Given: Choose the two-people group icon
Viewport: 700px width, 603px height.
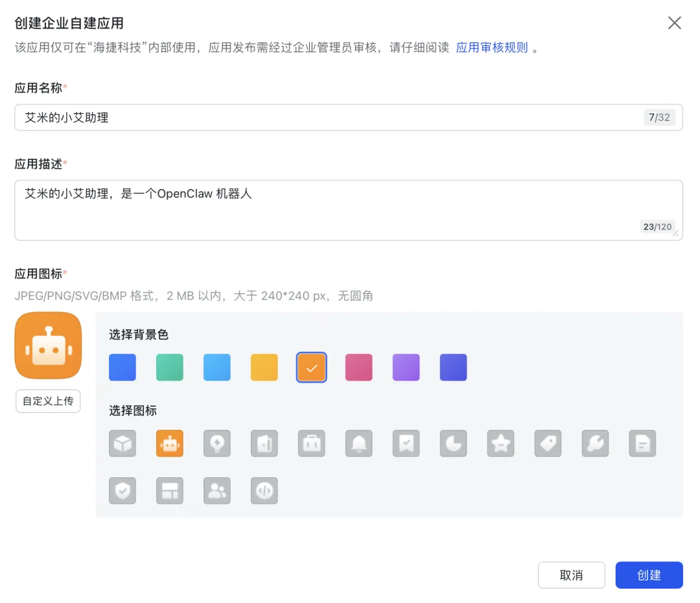Looking at the screenshot, I should pyautogui.click(x=217, y=491).
